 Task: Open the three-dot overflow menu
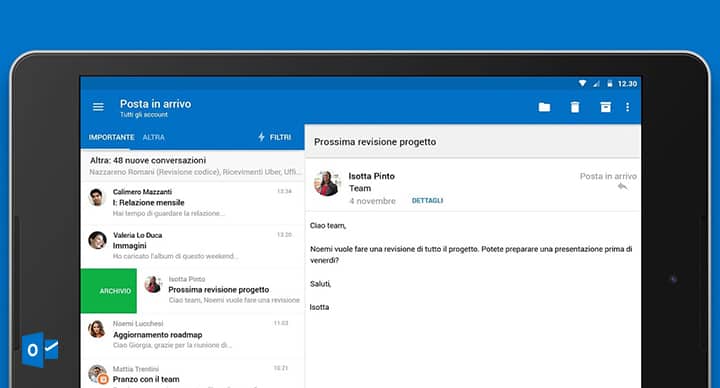(x=627, y=107)
